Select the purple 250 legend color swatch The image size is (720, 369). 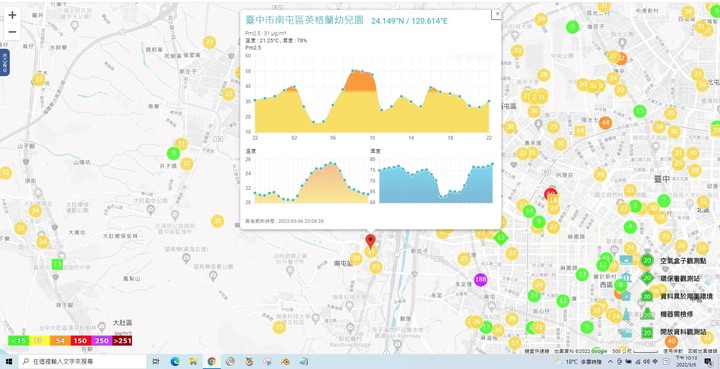pyautogui.click(x=101, y=341)
